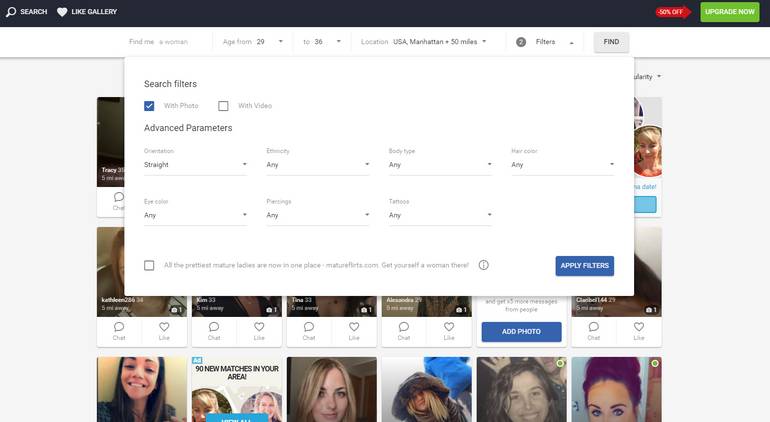
Task: Open the blonde woman profile photo
Action: point(331,390)
